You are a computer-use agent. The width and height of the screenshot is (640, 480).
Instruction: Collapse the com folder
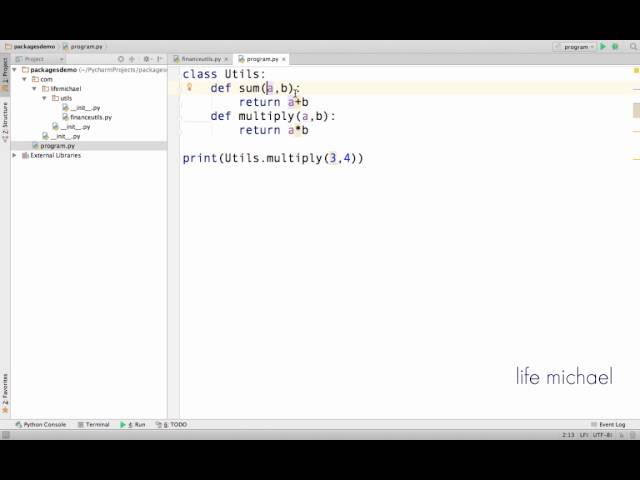tap(24, 79)
